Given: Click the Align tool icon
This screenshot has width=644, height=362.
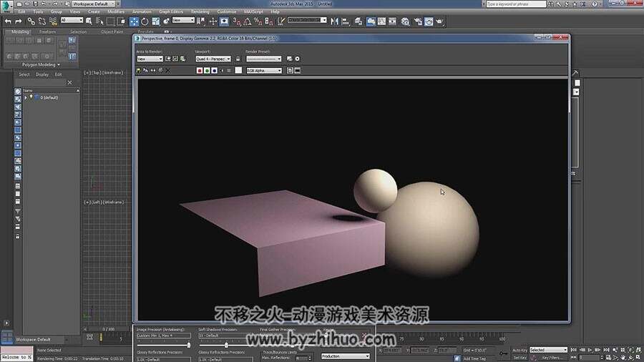Looking at the screenshot, I should [346, 21].
